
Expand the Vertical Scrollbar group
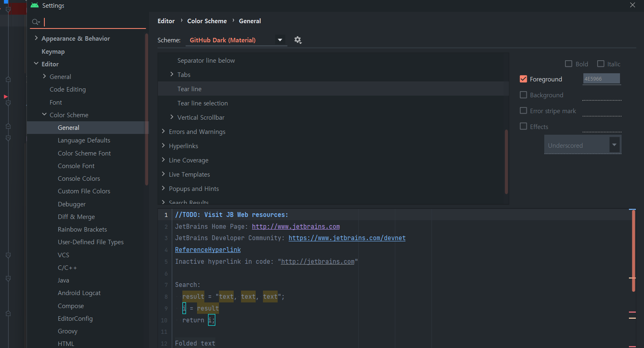click(x=172, y=117)
